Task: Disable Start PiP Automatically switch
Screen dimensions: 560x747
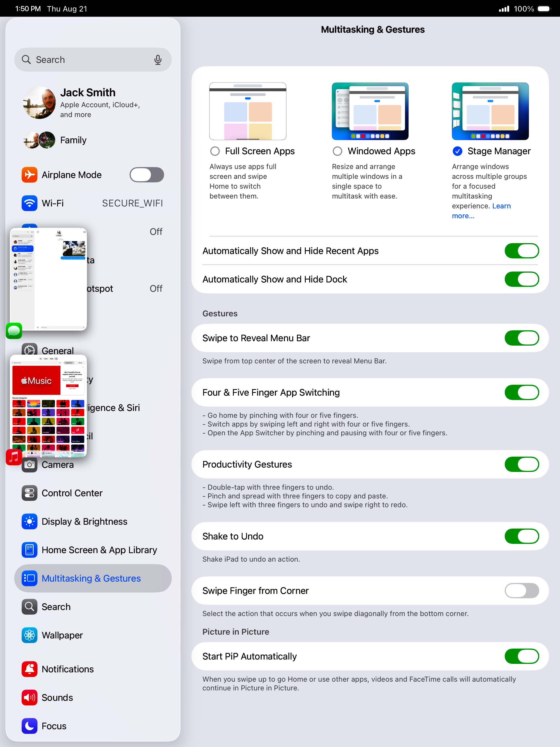Action: pyautogui.click(x=522, y=656)
